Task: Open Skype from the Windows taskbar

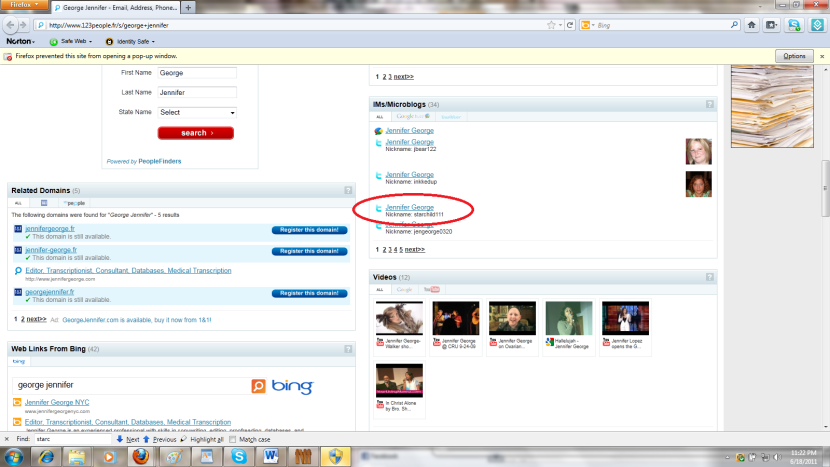Action: [238, 455]
